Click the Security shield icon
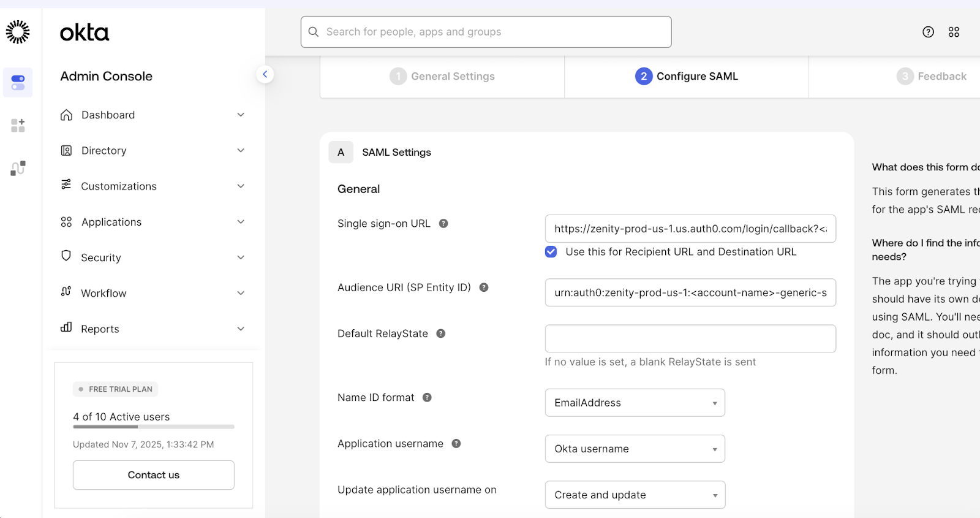 coord(66,256)
